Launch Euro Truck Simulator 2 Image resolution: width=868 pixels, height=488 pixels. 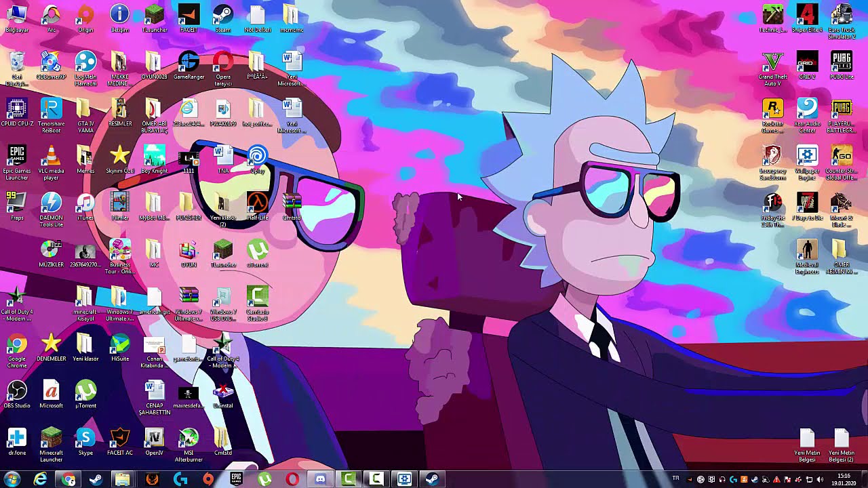point(842,21)
